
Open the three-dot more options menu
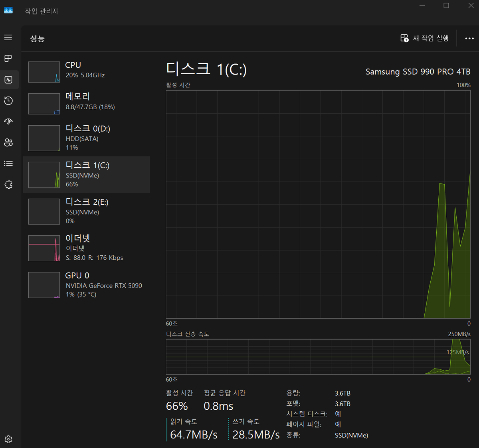click(469, 38)
